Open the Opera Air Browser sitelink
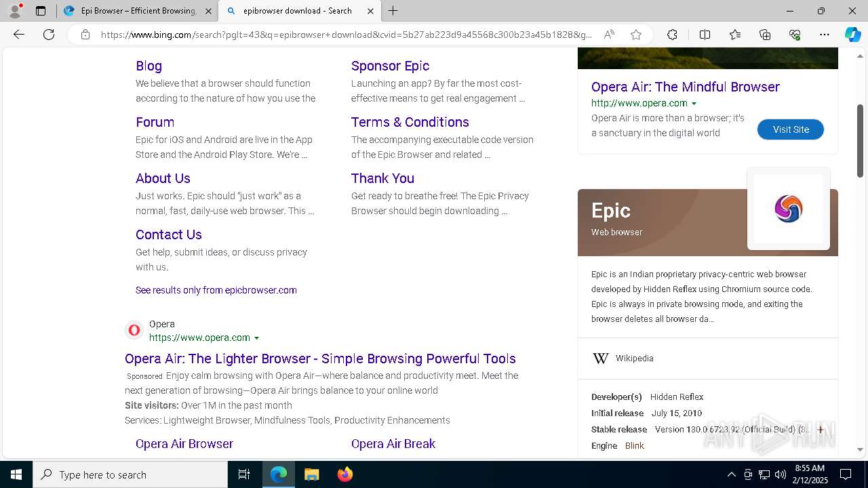Viewport: 868px width, 488px height. [184, 444]
